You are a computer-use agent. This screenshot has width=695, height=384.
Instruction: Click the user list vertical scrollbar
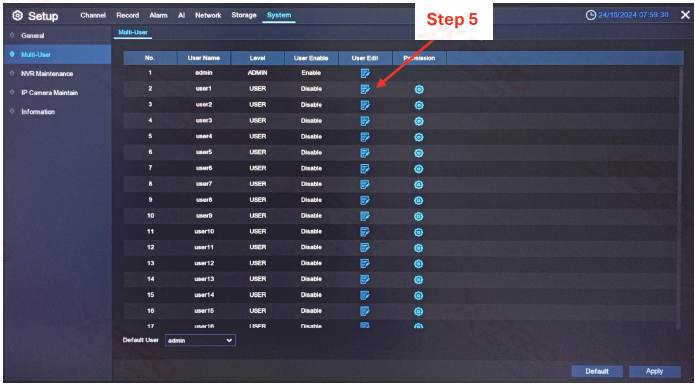click(682, 197)
